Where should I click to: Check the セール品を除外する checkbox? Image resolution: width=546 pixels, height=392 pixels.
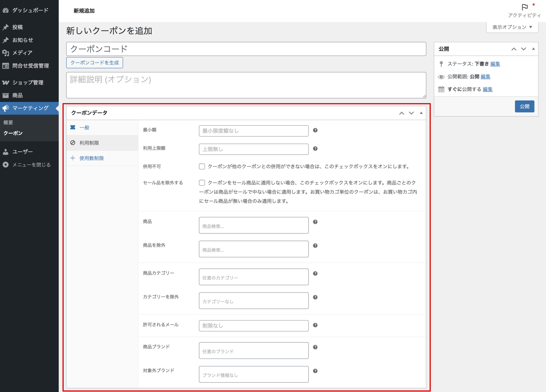pyautogui.click(x=202, y=183)
